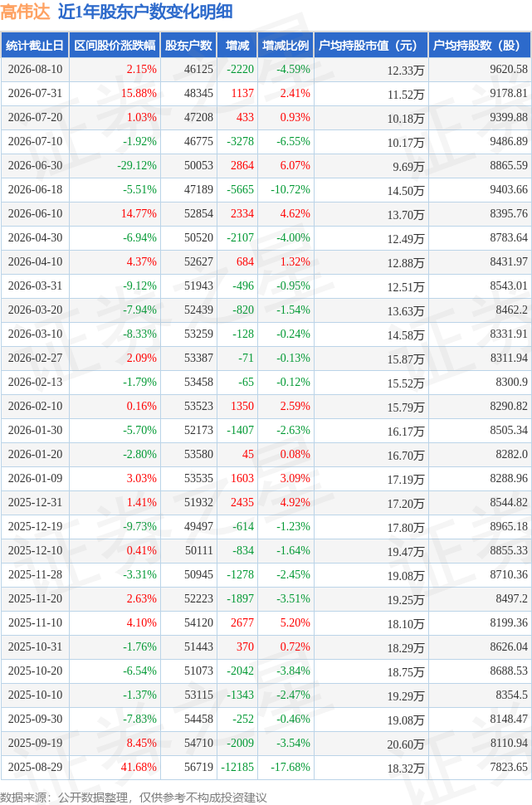Image resolution: width=532 pixels, height=805 pixels.
Task: Select the 56719 shareholder count cell
Action: 198,767
